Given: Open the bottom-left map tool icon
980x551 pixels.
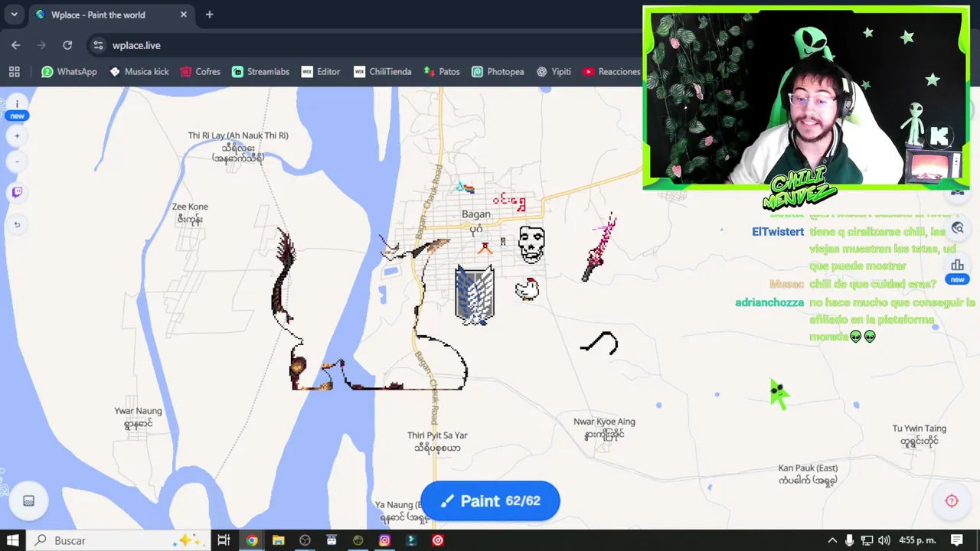Looking at the screenshot, I should click(28, 500).
